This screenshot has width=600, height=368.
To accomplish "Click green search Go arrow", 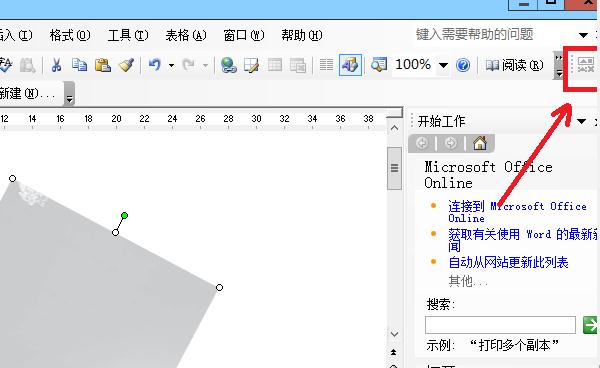I will pos(590,325).
